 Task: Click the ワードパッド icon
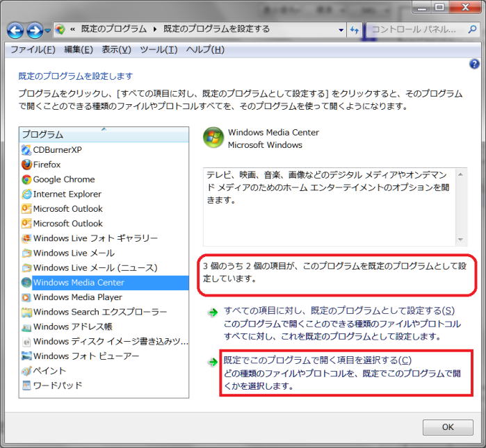[26, 385]
